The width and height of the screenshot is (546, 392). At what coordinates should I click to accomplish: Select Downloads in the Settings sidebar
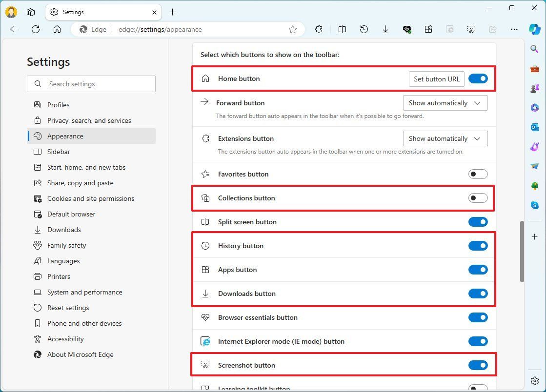point(64,230)
